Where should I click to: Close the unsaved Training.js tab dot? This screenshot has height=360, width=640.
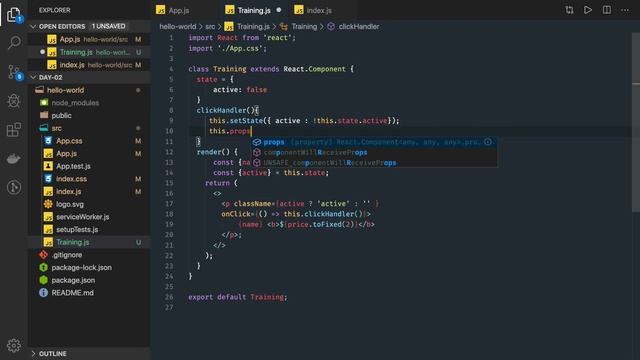[279, 10]
